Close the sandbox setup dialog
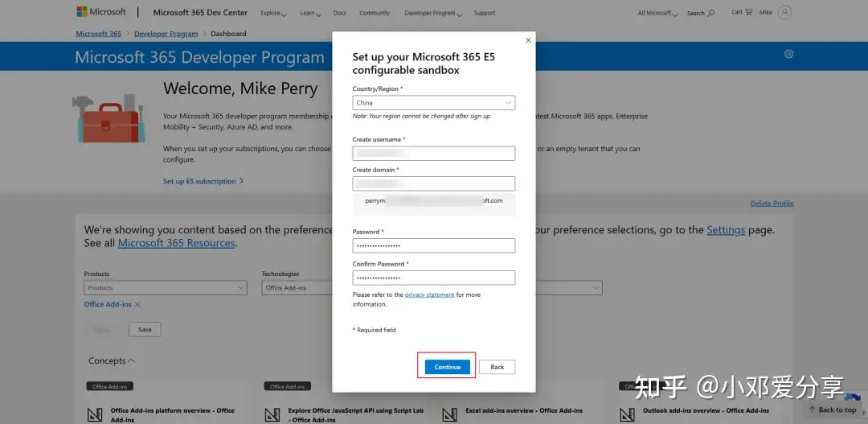Viewport: 868px width, 424px height. click(528, 40)
